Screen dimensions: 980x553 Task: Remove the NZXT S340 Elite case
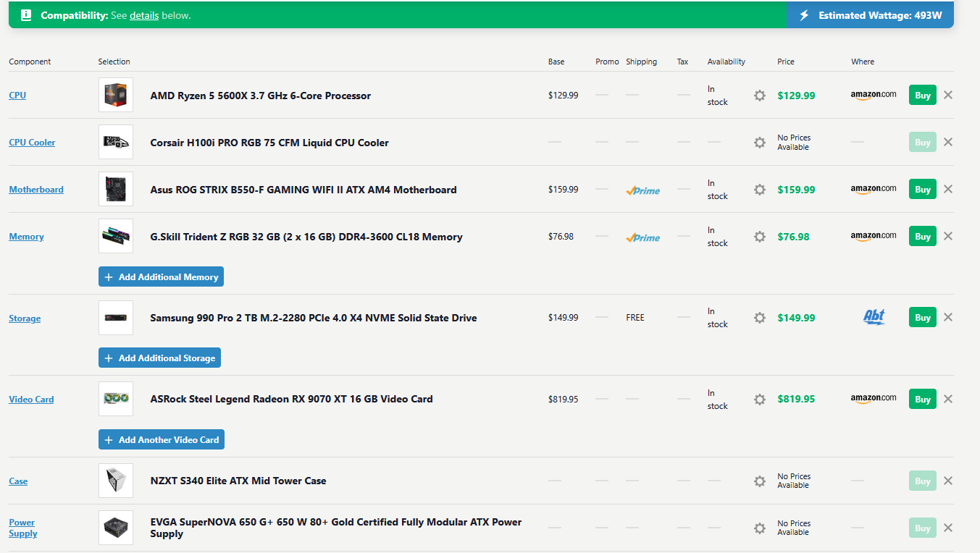click(948, 481)
